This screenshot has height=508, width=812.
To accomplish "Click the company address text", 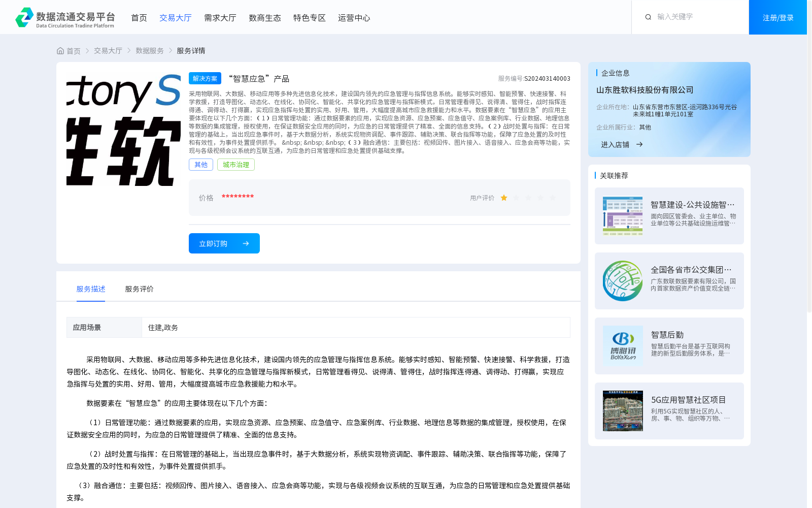I will pos(685,111).
